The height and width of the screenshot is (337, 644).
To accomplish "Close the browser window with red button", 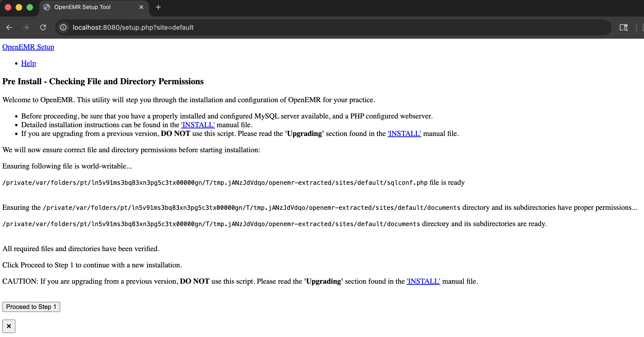I will tap(8, 7).
